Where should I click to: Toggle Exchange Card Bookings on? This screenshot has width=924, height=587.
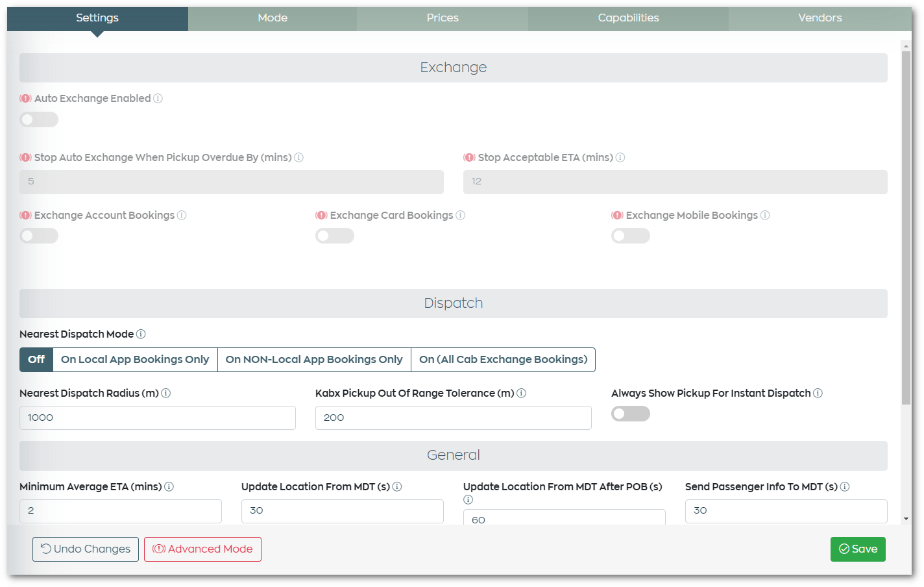pos(334,236)
